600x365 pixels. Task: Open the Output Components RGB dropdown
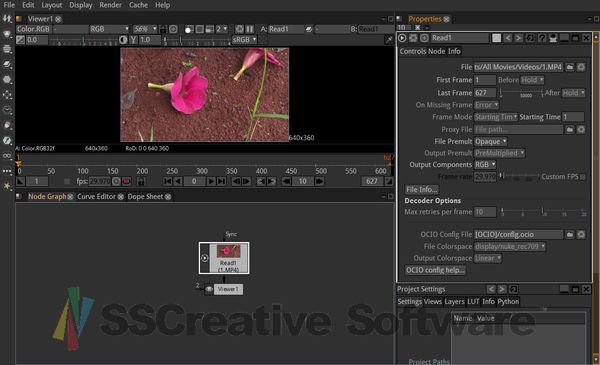(485, 165)
